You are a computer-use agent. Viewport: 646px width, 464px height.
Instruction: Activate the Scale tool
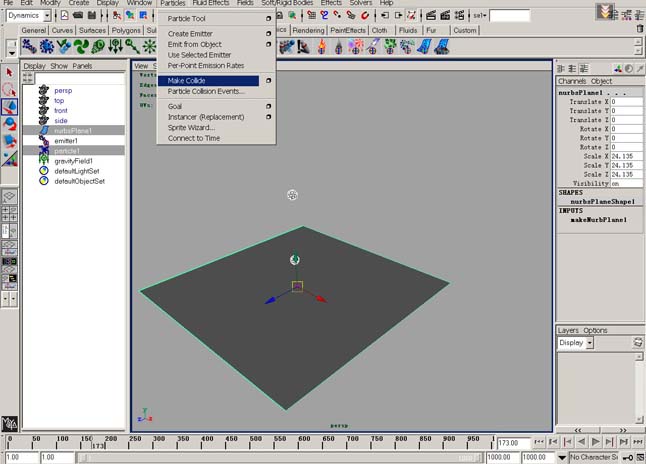click(x=9, y=141)
